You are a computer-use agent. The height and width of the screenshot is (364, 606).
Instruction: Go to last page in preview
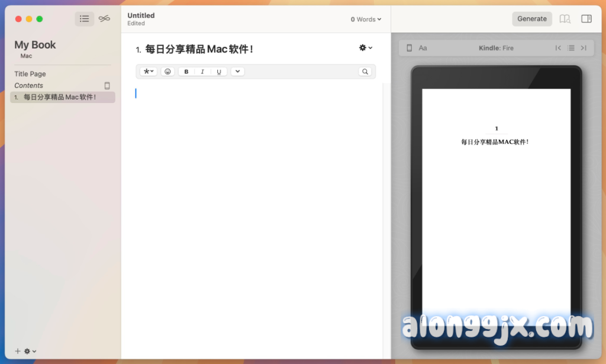tap(584, 48)
